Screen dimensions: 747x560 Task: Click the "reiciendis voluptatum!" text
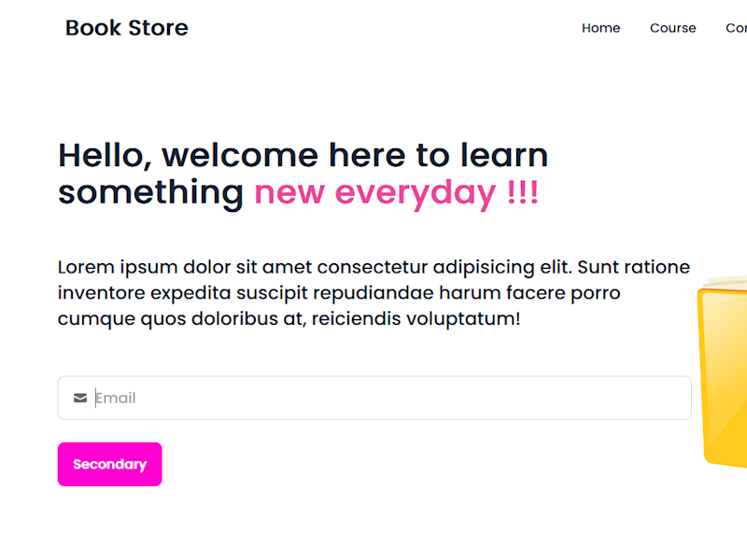click(416, 318)
